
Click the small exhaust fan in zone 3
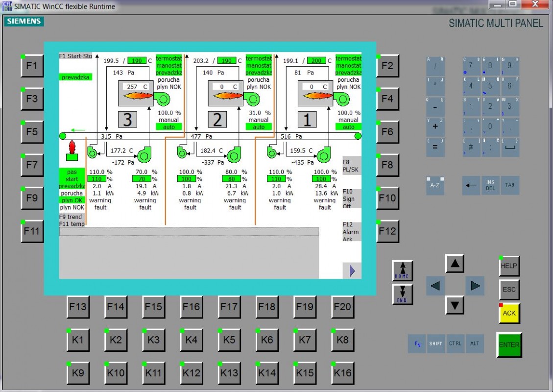92,152
